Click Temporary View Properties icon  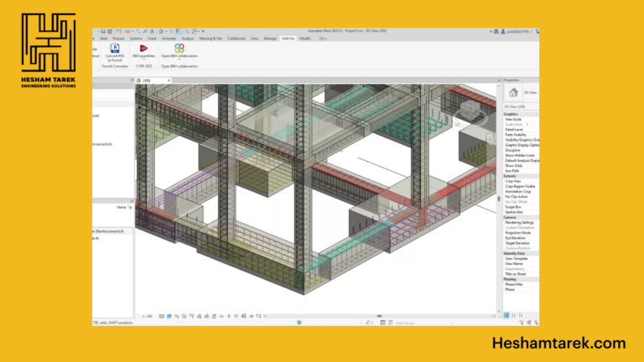(236, 316)
